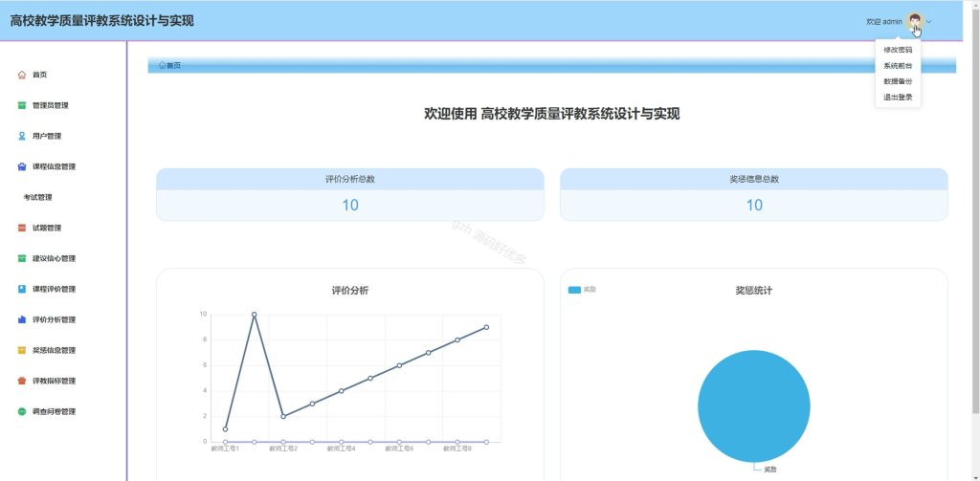This screenshot has width=980, height=481.
Task: Click the yellow icon for 奖惩信息管理
Action: pyautogui.click(x=22, y=350)
